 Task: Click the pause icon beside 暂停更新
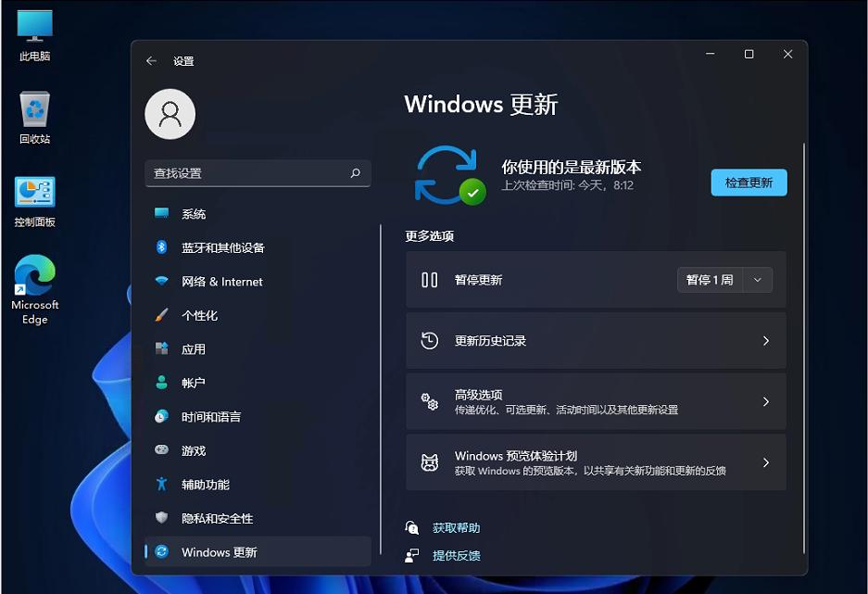click(x=430, y=280)
